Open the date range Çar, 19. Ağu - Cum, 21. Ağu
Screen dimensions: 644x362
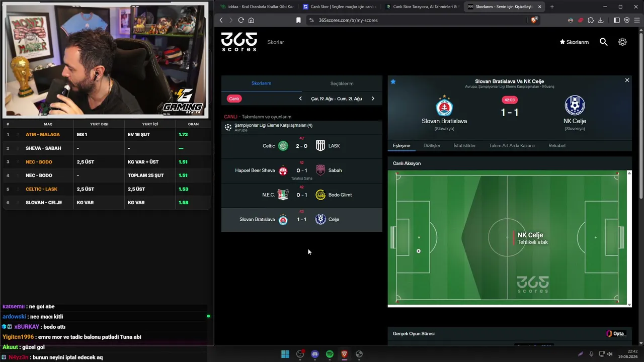(x=337, y=99)
